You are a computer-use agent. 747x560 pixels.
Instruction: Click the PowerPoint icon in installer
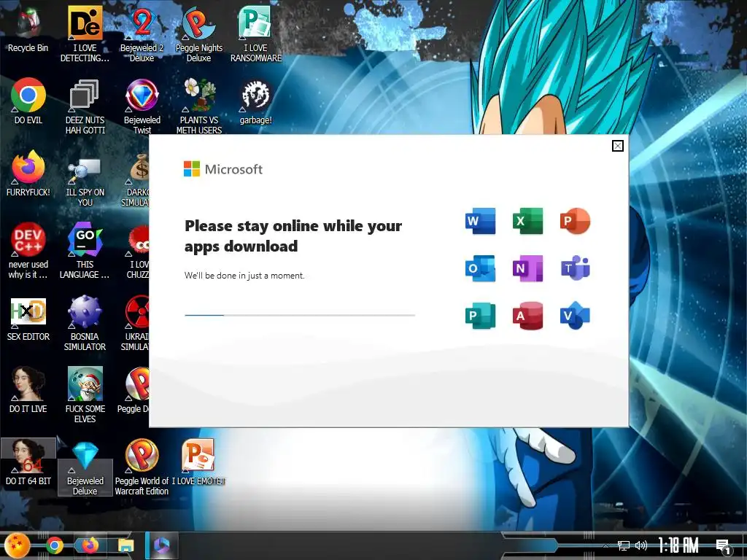pos(575,220)
